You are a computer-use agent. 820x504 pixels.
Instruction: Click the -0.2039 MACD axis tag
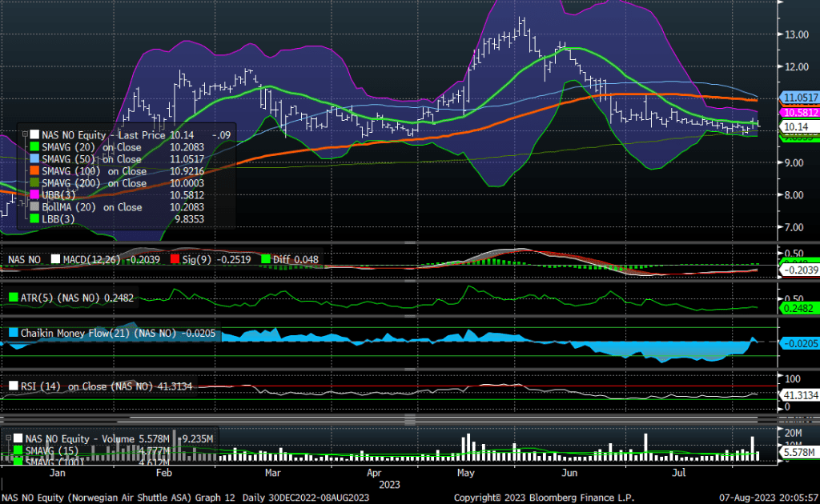(x=800, y=270)
